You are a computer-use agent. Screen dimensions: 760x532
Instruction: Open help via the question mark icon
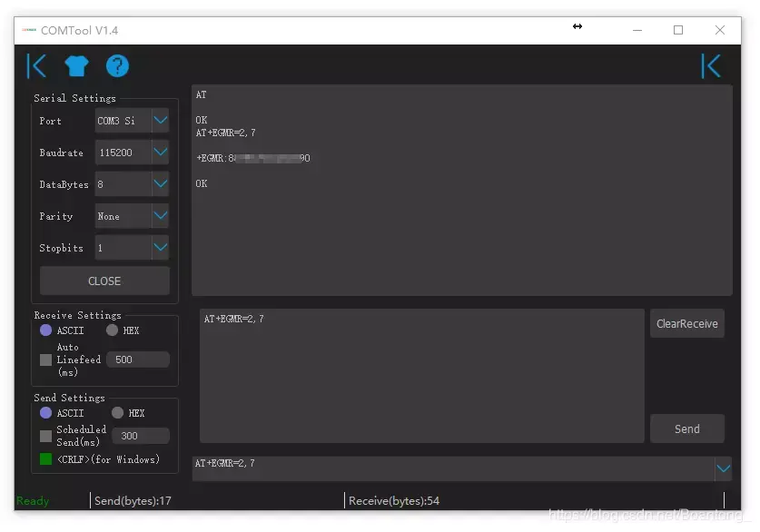point(118,65)
